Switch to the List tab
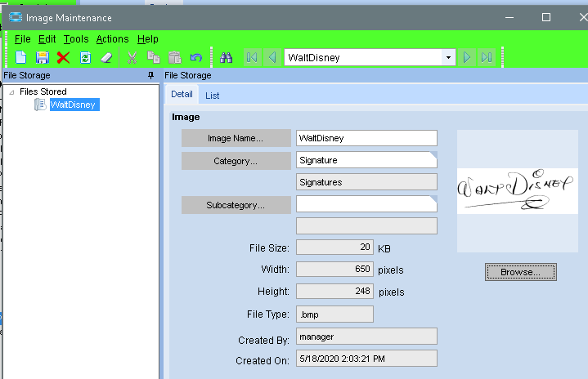The image size is (588, 379). pyautogui.click(x=212, y=96)
